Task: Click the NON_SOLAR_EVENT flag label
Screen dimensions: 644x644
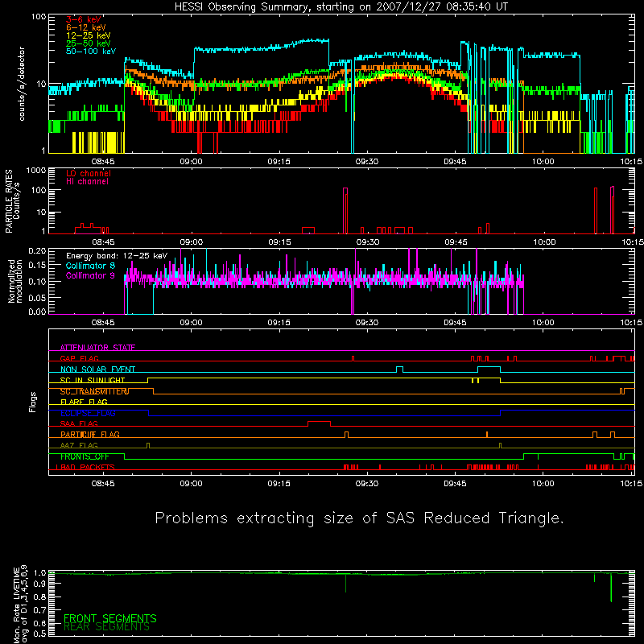Action: (x=97, y=369)
